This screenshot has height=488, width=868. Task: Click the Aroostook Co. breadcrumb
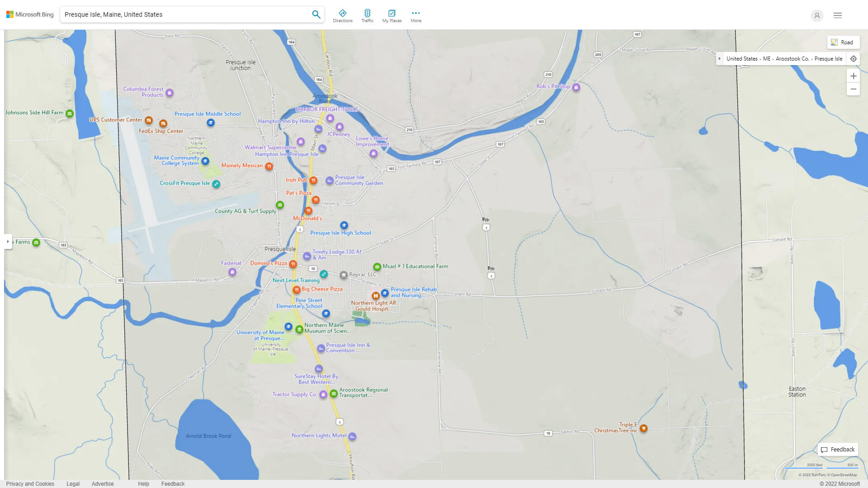pyautogui.click(x=792, y=59)
